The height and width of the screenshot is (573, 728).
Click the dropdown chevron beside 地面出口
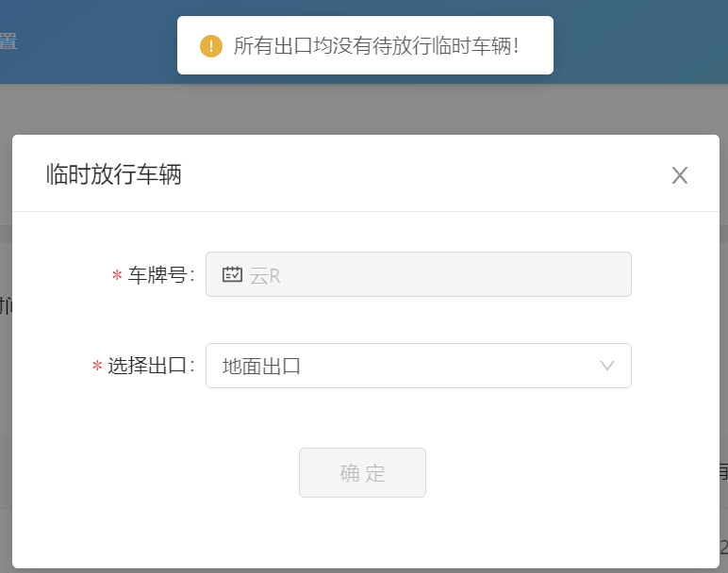[606, 366]
